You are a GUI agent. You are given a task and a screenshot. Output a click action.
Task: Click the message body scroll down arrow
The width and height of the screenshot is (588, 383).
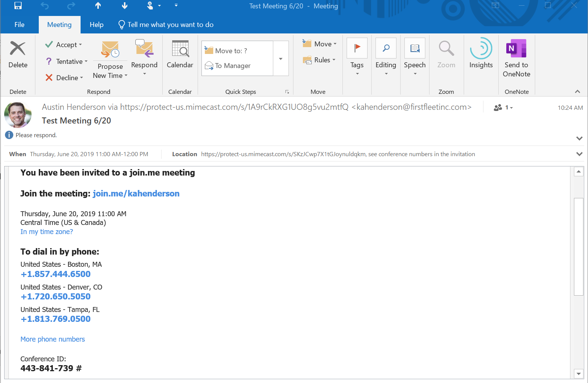click(578, 374)
